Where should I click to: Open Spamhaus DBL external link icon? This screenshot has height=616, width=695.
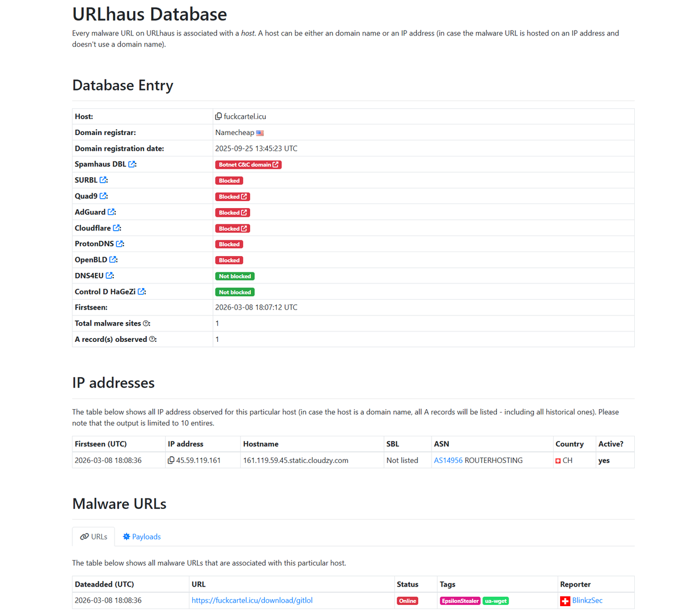point(132,165)
